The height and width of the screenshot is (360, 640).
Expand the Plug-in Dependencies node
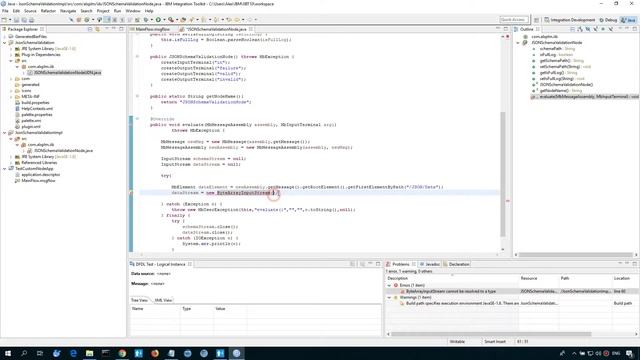click(x=11, y=55)
